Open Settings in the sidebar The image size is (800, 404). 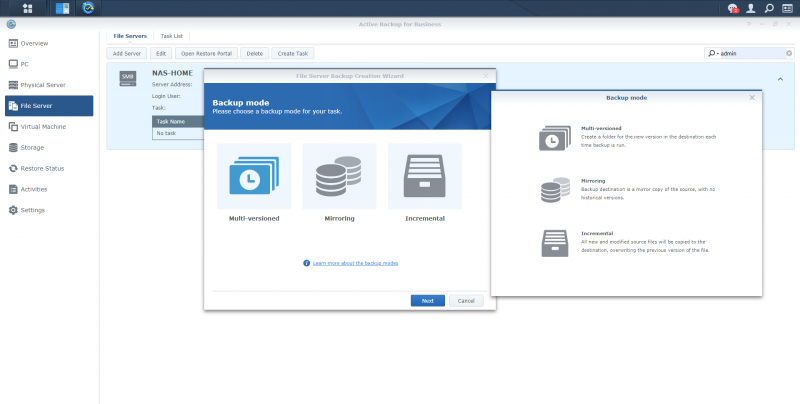(x=49, y=210)
